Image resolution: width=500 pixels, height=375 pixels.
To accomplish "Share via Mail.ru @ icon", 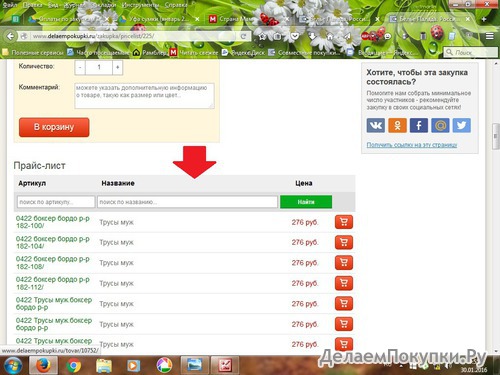I will coord(440,126).
